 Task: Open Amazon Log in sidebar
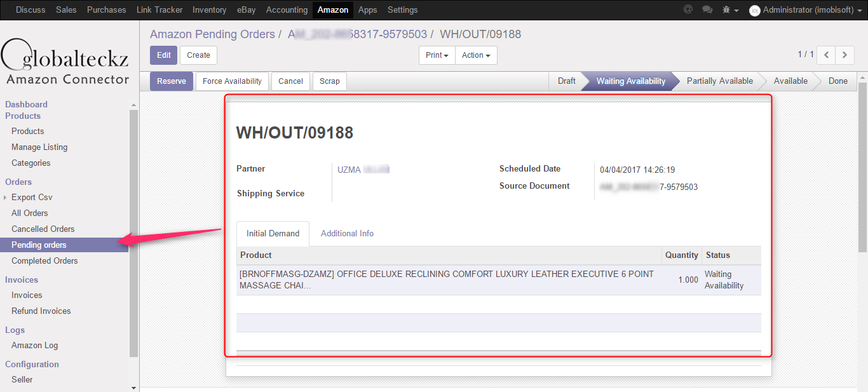[34, 346]
